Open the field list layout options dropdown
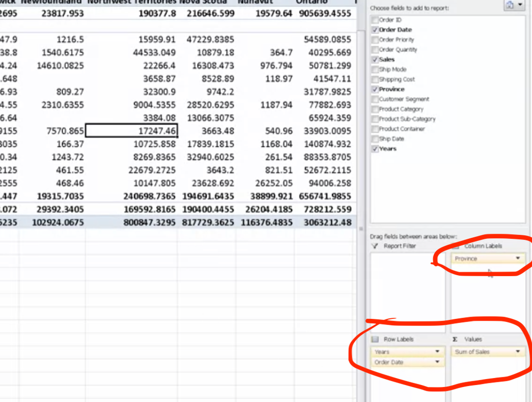 coord(515,5)
